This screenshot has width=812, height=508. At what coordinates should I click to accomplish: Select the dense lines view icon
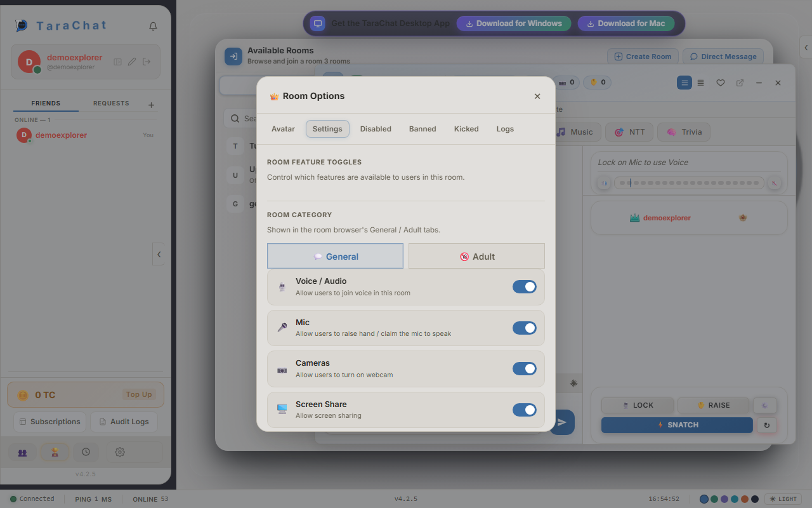(x=701, y=83)
